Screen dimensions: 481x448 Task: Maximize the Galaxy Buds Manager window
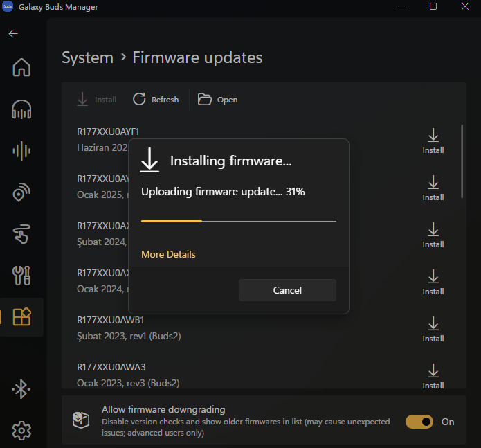(x=433, y=6)
